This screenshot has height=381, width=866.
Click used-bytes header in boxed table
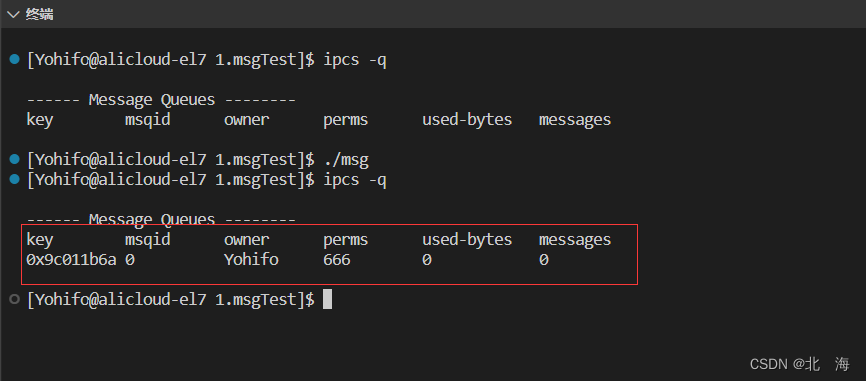pos(467,240)
